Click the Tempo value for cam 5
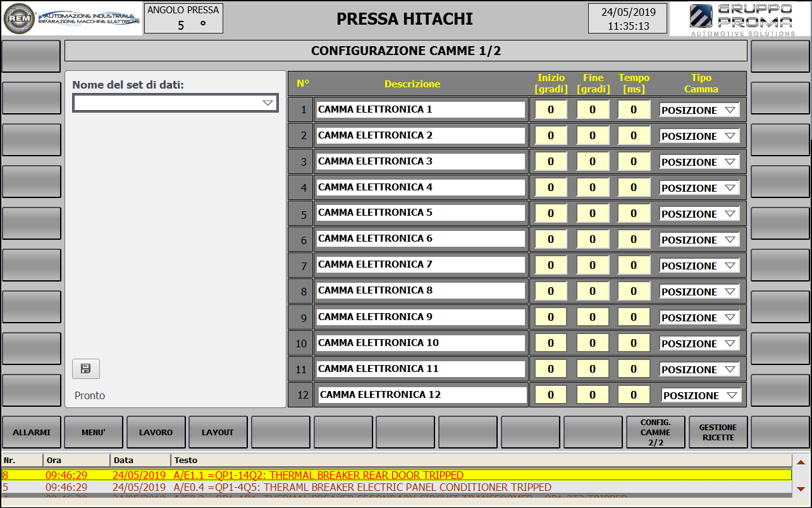 (x=634, y=213)
